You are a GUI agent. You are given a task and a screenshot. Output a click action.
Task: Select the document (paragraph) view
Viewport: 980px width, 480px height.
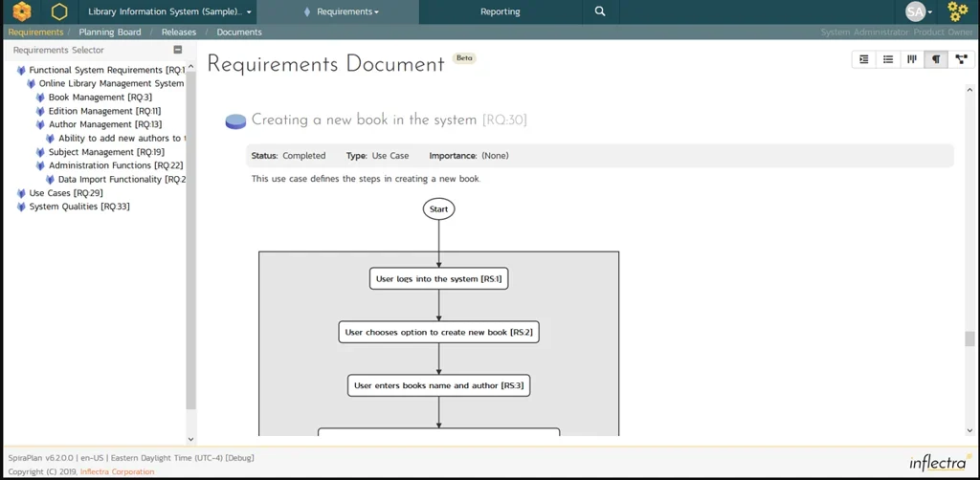pyautogui.click(x=936, y=59)
